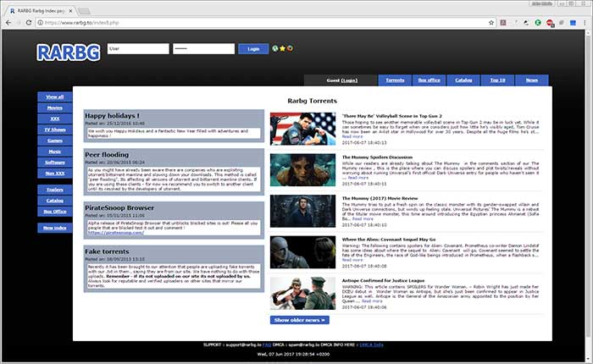Click the browser address bar URL

click(81, 23)
